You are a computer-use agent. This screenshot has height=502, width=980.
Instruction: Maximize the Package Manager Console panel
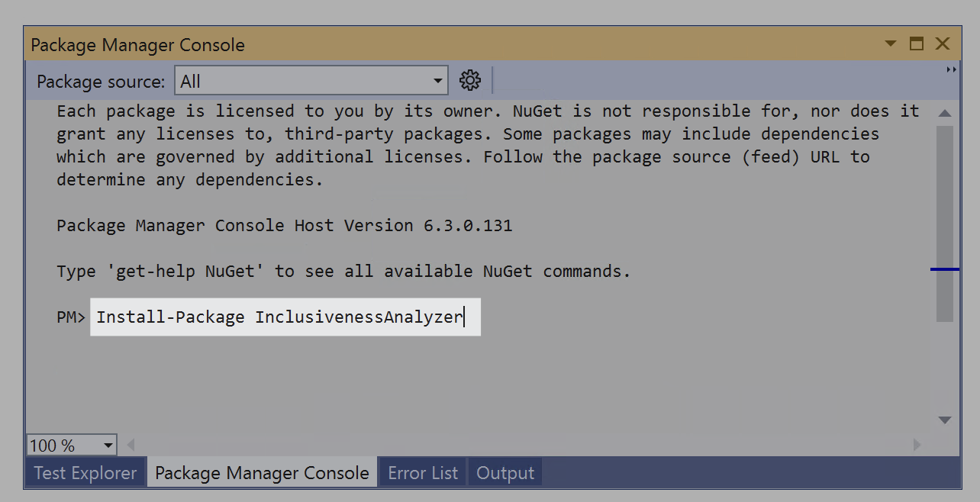[917, 44]
